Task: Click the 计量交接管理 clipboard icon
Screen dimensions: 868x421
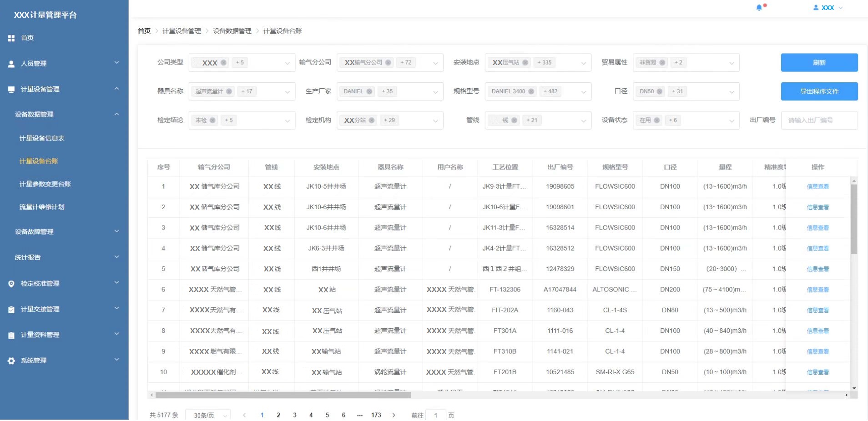Action: (x=11, y=310)
